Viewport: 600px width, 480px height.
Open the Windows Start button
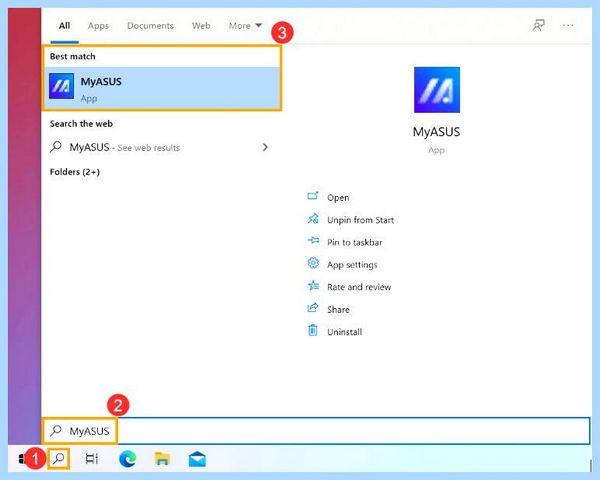tap(22, 458)
